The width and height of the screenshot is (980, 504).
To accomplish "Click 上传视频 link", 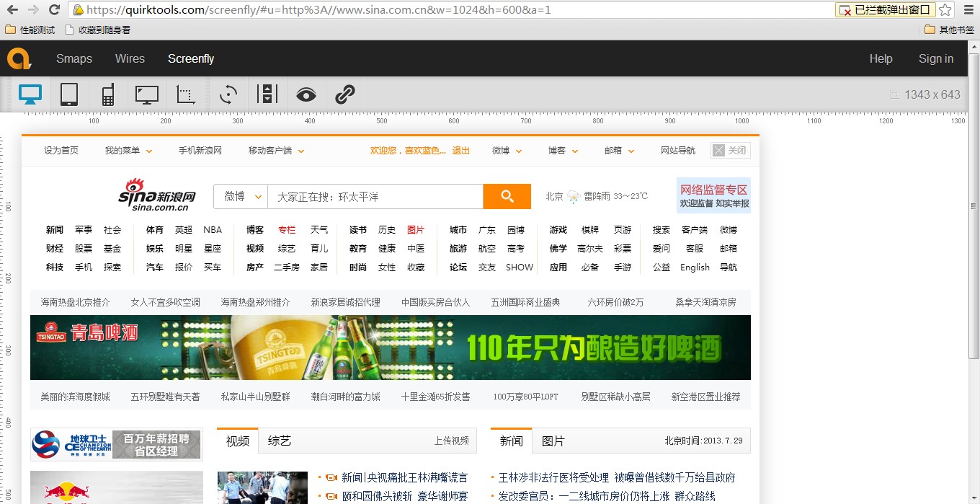I will pyautogui.click(x=452, y=441).
